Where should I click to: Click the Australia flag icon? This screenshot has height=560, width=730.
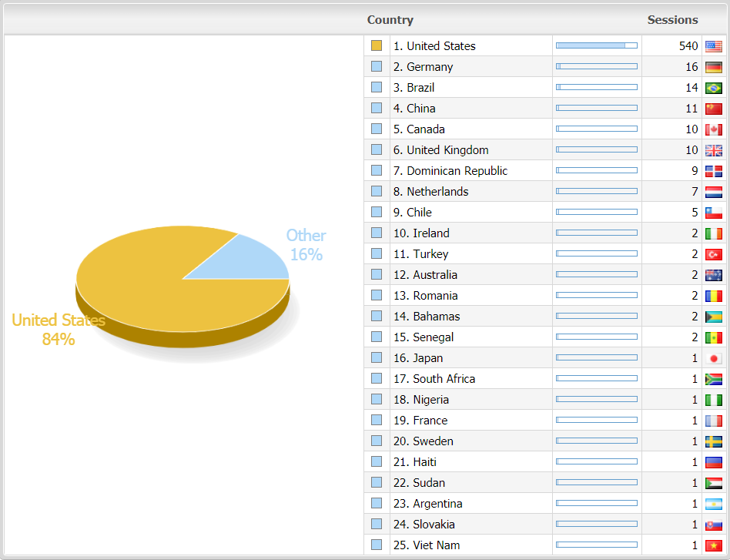click(x=713, y=275)
